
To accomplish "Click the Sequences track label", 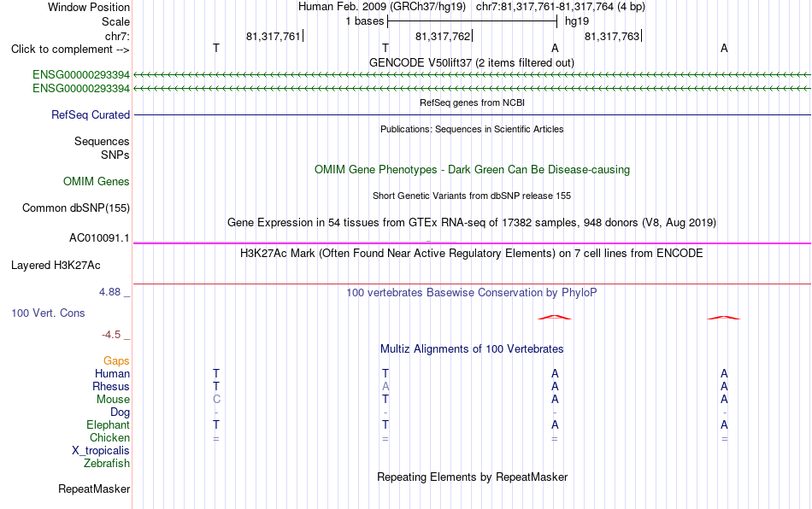I will tap(102, 141).
